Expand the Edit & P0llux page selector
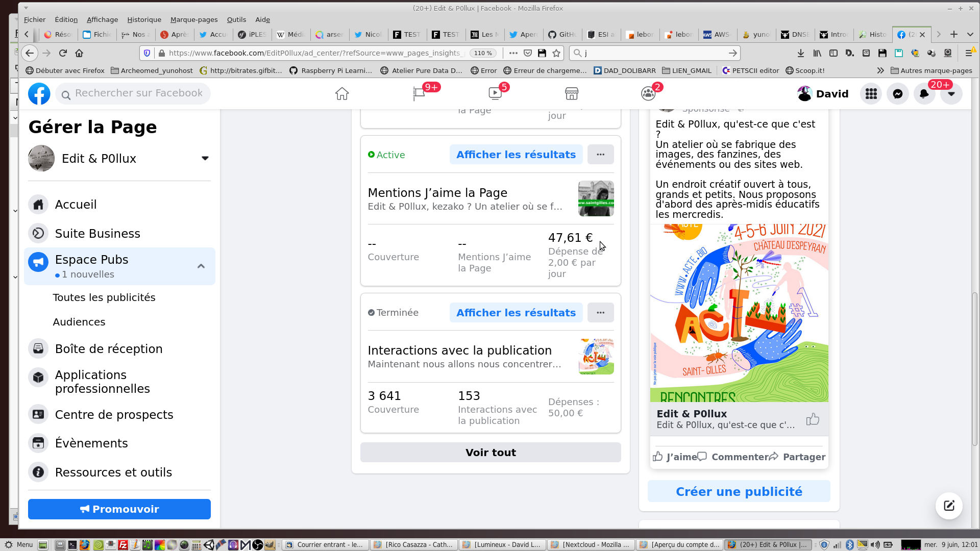Image resolution: width=980 pixels, height=551 pixels. [205, 158]
